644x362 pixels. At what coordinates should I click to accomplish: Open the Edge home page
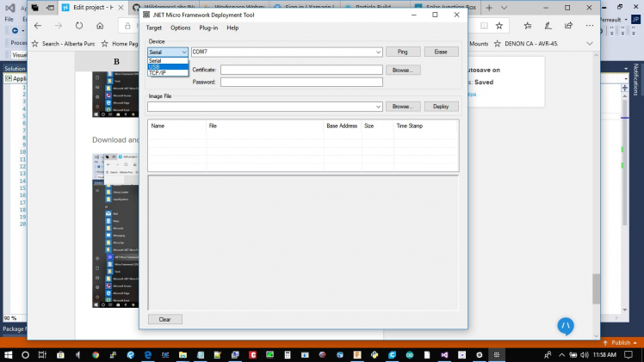coord(100,26)
